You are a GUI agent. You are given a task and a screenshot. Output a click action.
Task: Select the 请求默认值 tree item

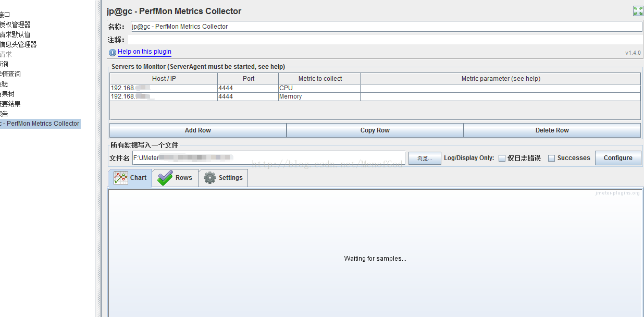point(15,34)
